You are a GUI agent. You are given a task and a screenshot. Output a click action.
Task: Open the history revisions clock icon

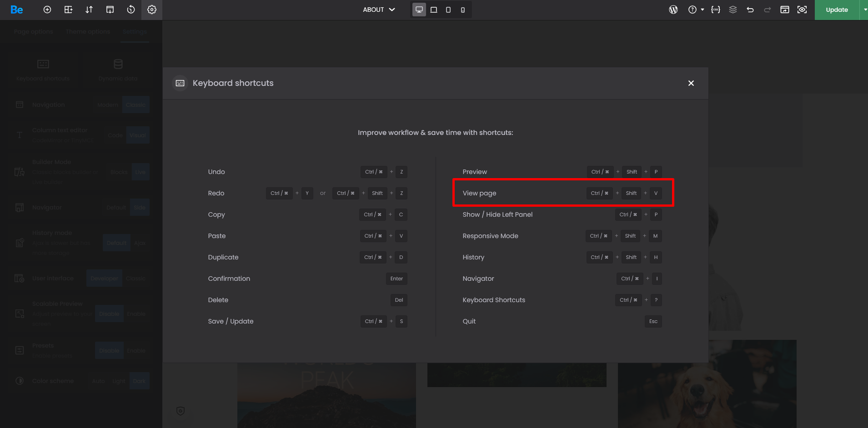(131, 10)
